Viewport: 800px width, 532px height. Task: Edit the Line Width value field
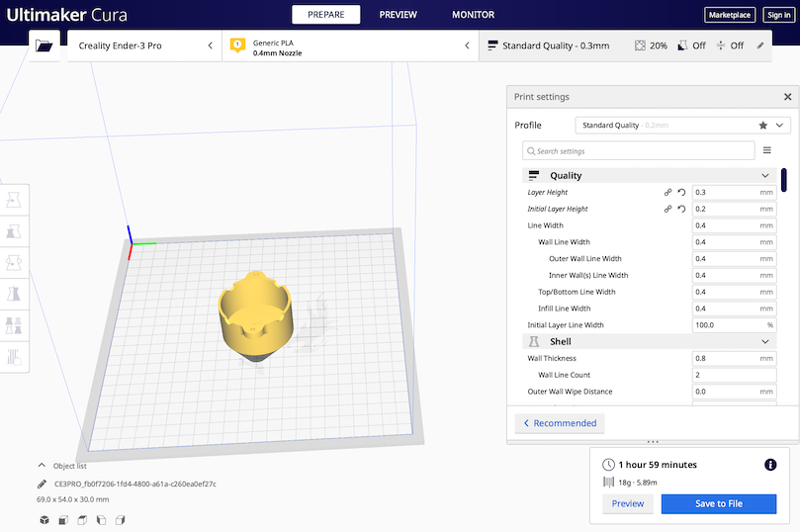point(734,225)
